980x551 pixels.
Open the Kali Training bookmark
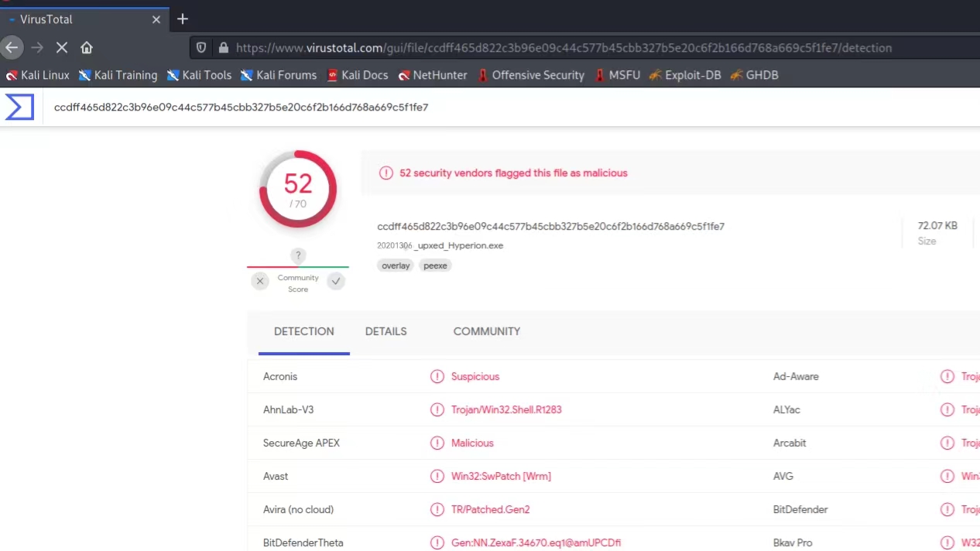[x=118, y=75]
